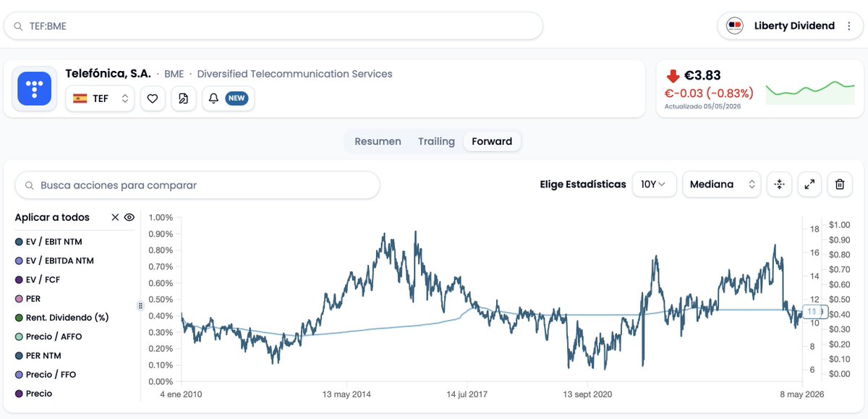Screen dimensions: 868x419
Task: Click the trash delete chart icon
Action: click(x=840, y=185)
